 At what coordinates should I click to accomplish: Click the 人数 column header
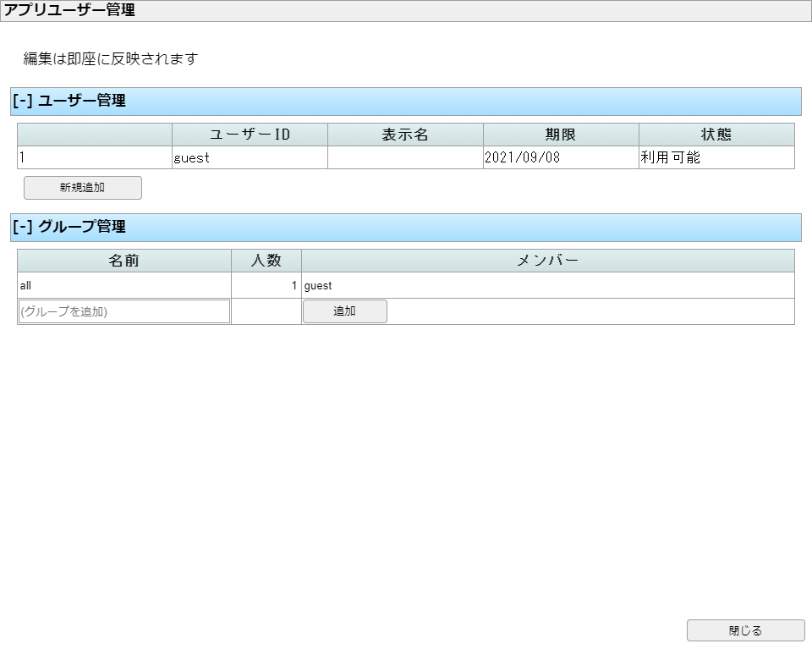(266, 261)
